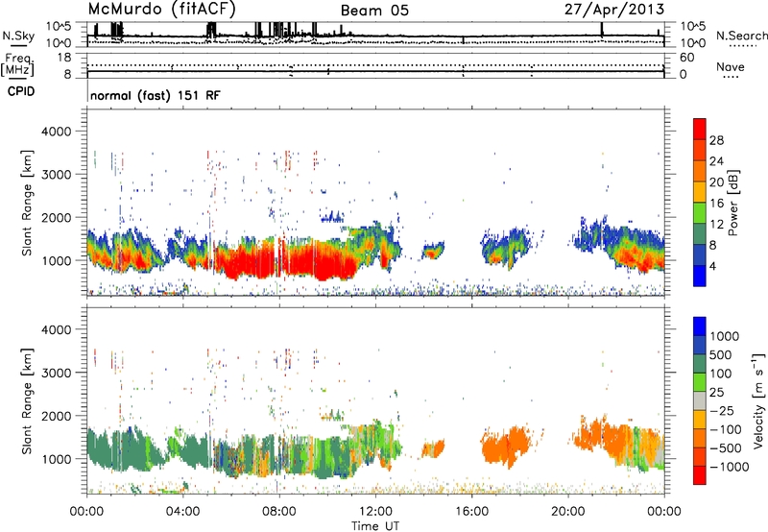The height and width of the screenshot is (532, 768).
Task: Click the '28' power colorbar label
Action: [716, 140]
